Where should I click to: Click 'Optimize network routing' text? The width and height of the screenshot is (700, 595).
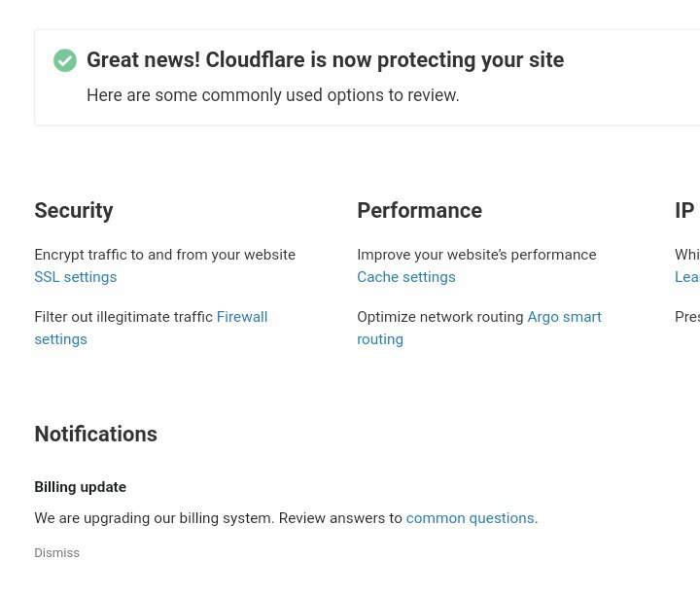coord(440,317)
